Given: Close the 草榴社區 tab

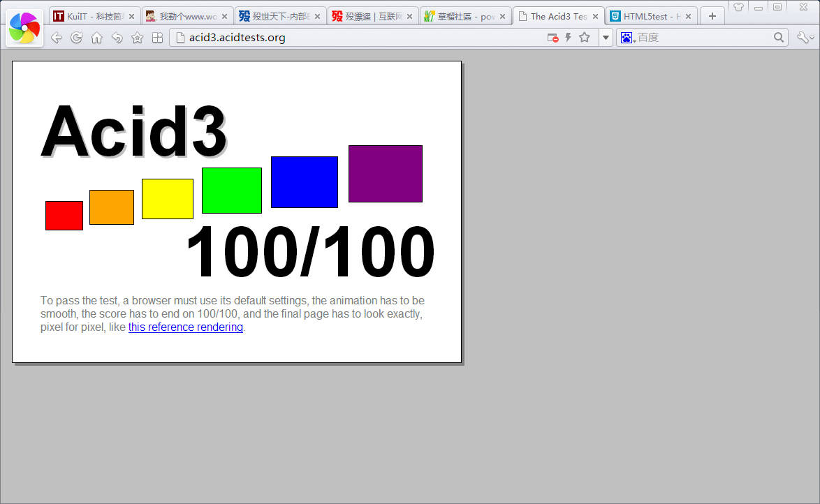Looking at the screenshot, I should point(503,17).
